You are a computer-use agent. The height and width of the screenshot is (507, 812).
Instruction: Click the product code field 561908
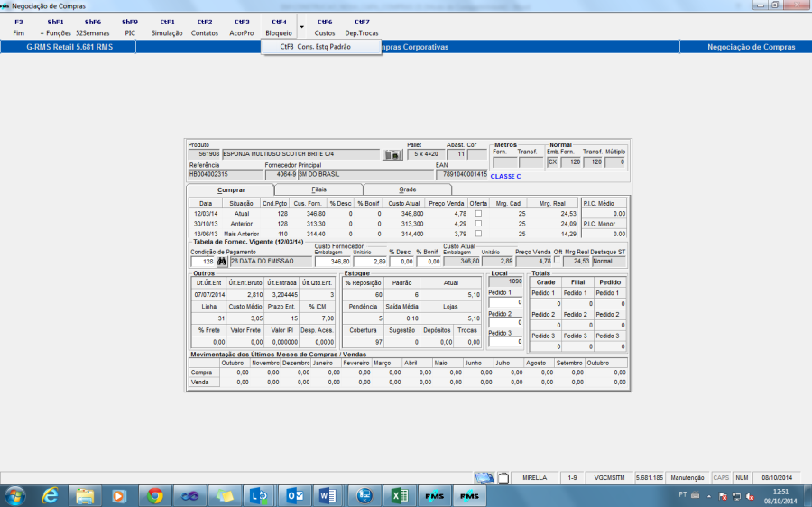[x=205, y=154]
